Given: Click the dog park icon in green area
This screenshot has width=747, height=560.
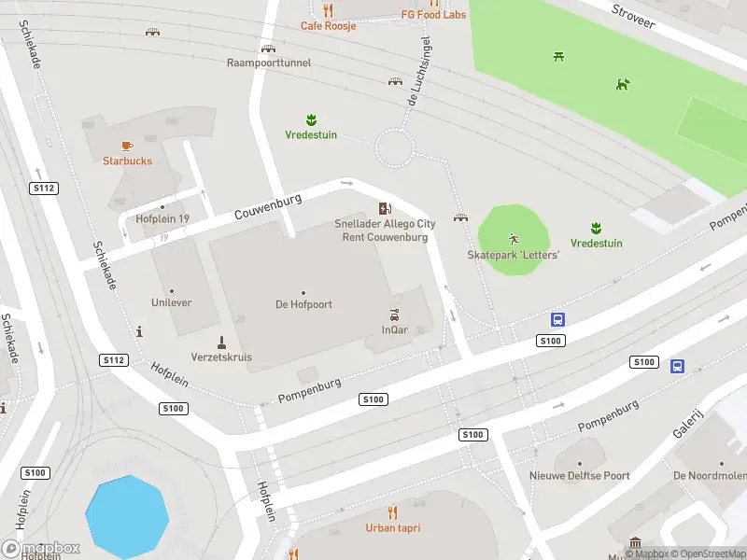Looking at the screenshot, I should (x=623, y=85).
